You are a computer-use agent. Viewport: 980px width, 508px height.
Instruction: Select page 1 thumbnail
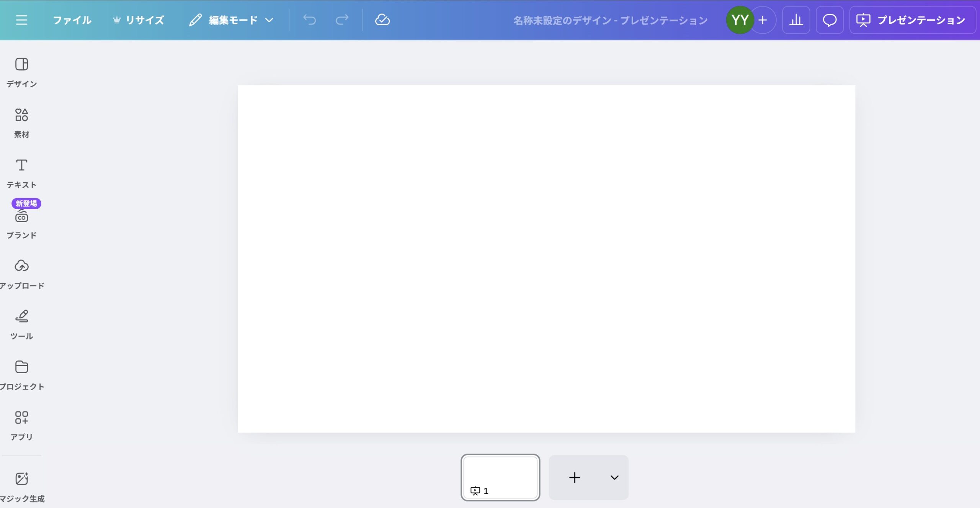(x=500, y=477)
